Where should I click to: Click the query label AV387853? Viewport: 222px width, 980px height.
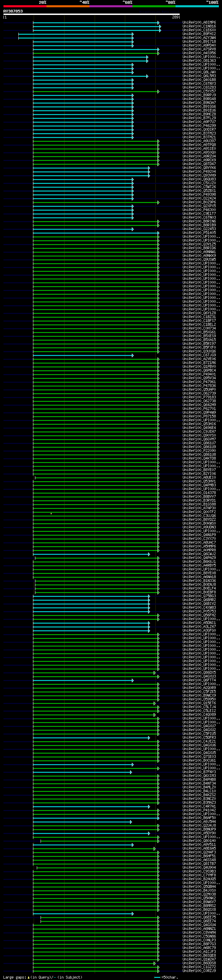pos(13,11)
